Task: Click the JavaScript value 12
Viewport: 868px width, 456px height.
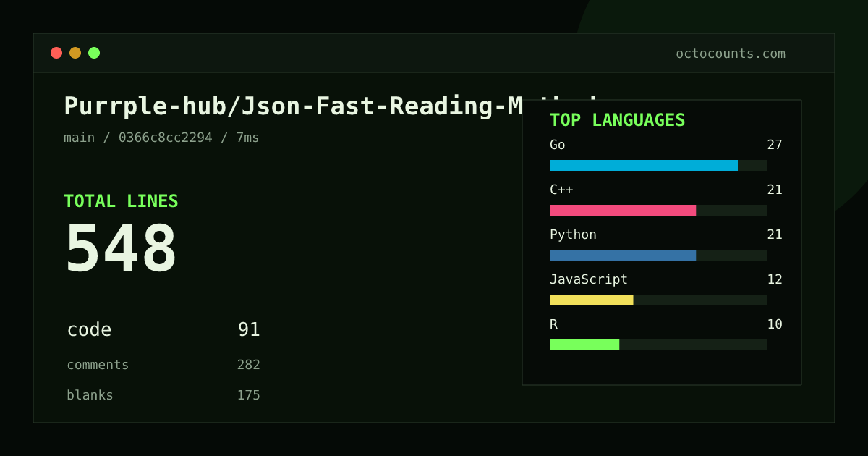Action: tap(775, 279)
